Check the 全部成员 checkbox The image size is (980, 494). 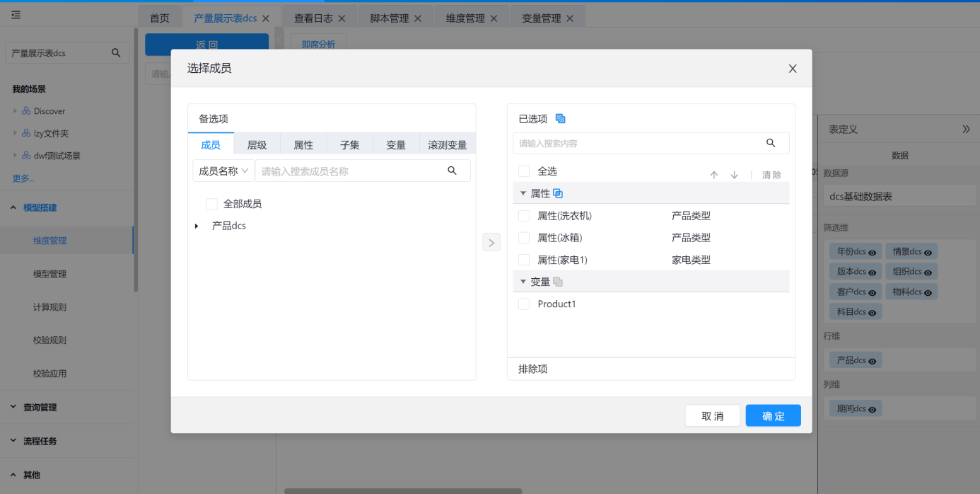click(x=211, y=204)
